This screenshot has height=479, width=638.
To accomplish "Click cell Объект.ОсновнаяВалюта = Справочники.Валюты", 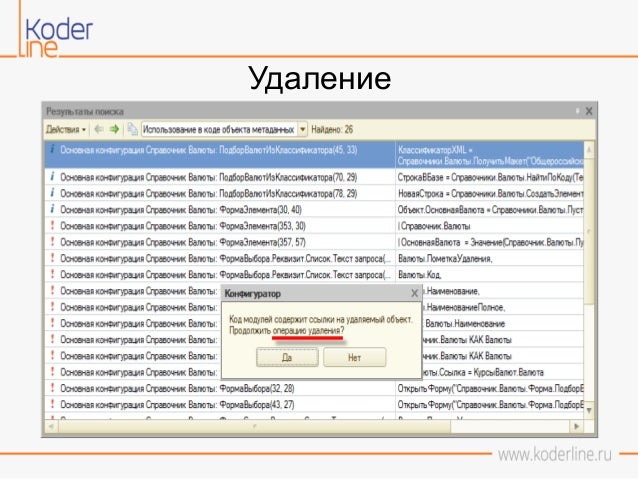I will (489, 210).
